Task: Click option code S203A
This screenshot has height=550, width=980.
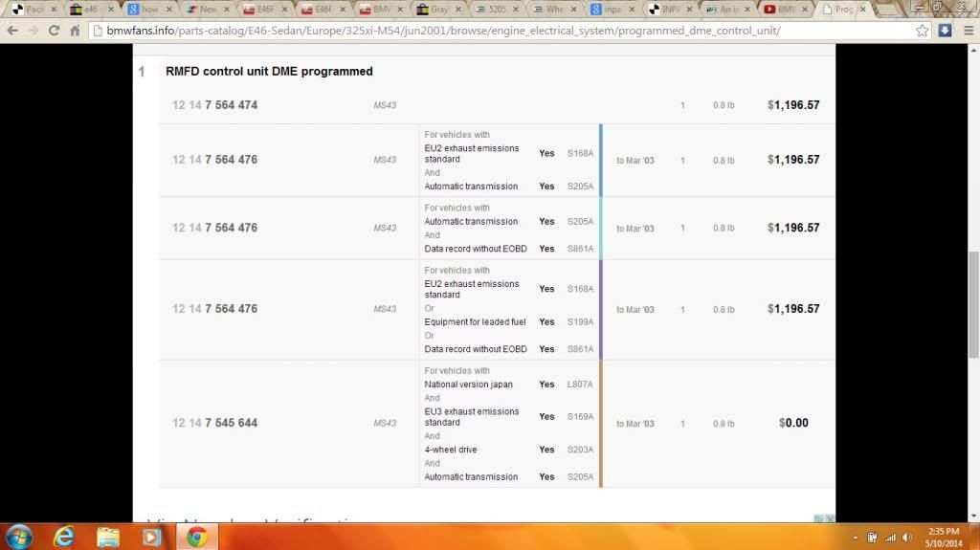Action: pos(580,450)
